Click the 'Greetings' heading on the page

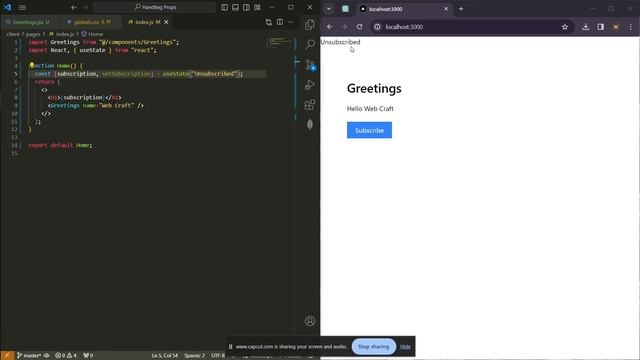374,89
